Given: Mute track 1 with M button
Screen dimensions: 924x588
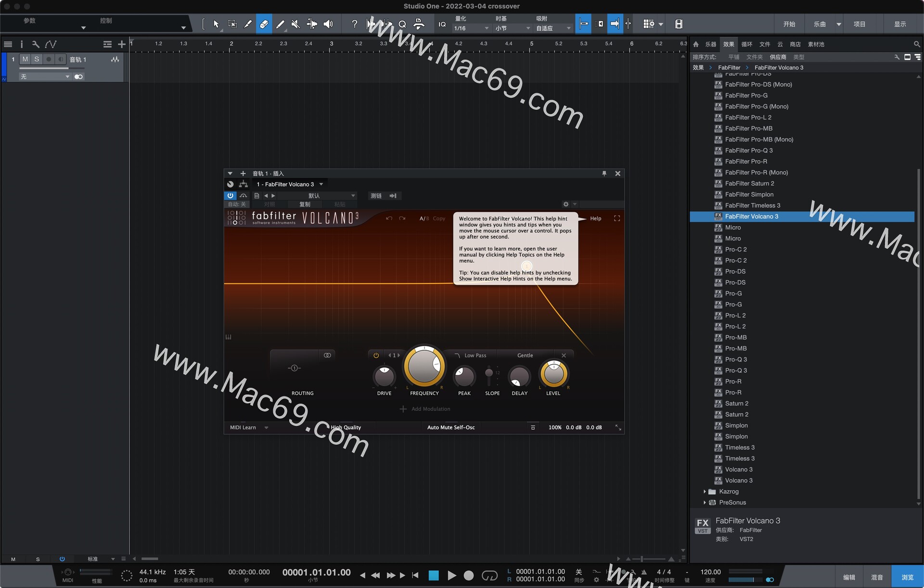Looking at the screenshot, I should [x=25, y=59].
